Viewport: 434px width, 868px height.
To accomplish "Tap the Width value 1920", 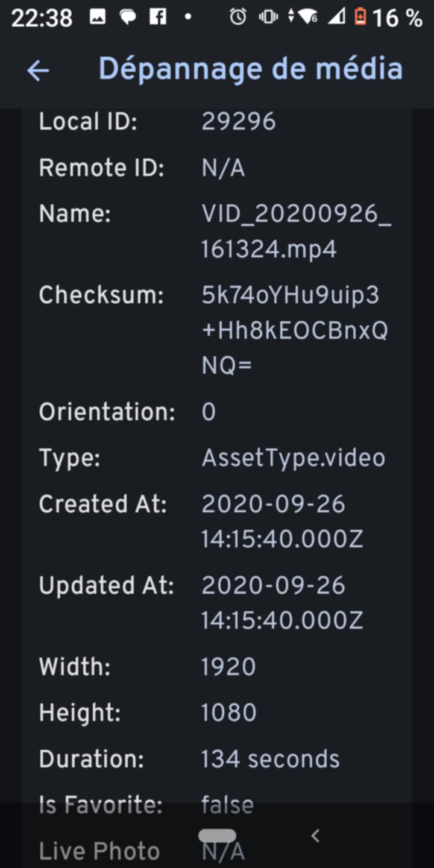I will click(228, 667).
